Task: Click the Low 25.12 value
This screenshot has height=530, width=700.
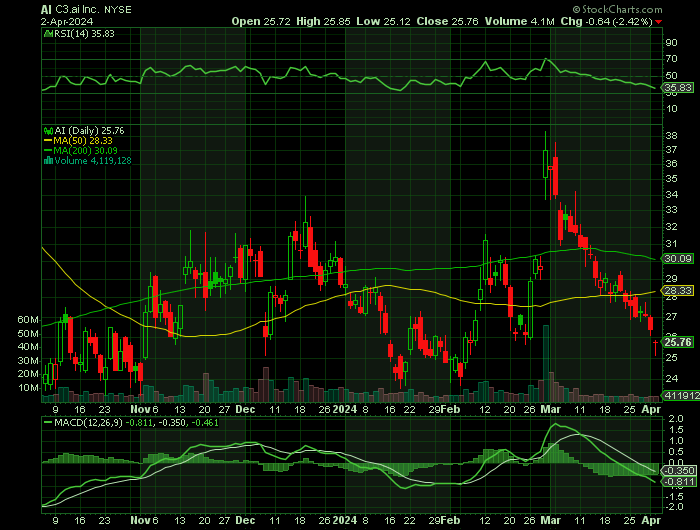Action: (x=383, y=21)
